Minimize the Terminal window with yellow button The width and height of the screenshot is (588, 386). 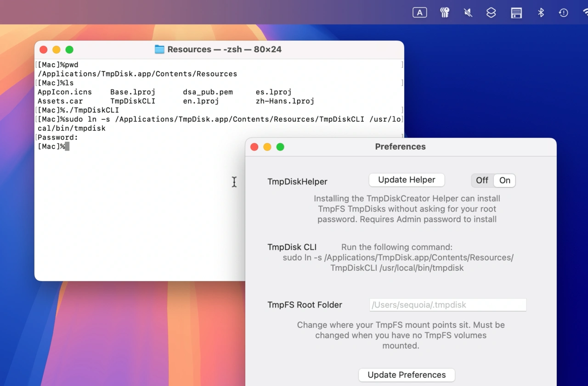pos(57,50)
